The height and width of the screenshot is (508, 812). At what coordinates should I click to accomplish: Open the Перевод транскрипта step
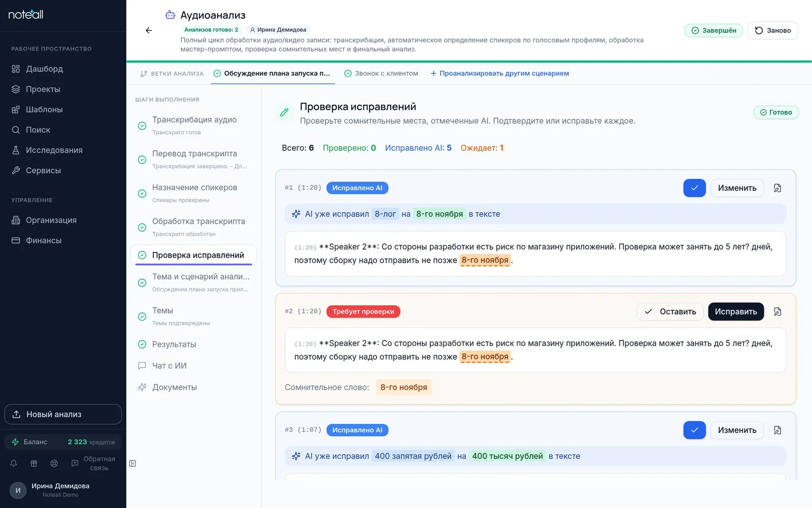click(x=194, y=160)
